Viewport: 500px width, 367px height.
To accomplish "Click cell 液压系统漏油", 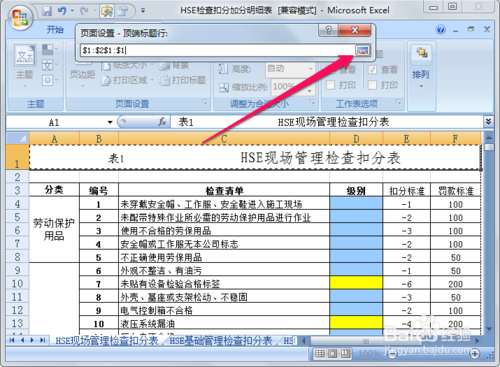I will (224, 323).
